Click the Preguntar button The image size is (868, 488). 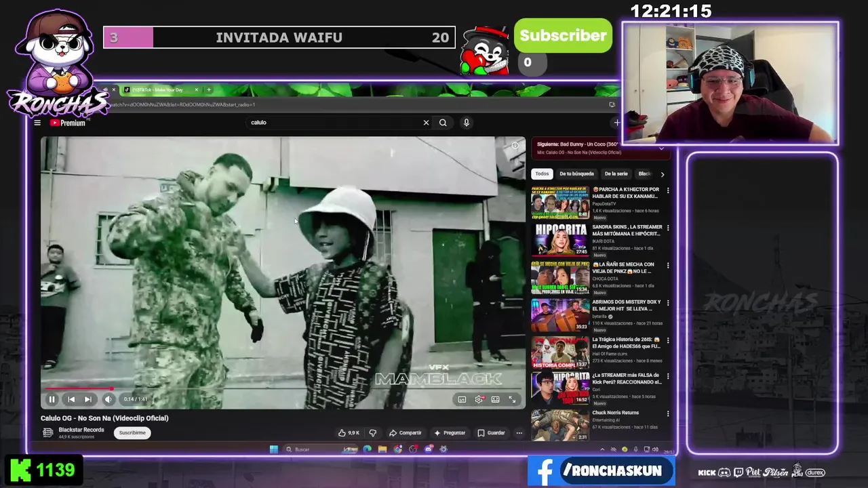click(450, 432)
